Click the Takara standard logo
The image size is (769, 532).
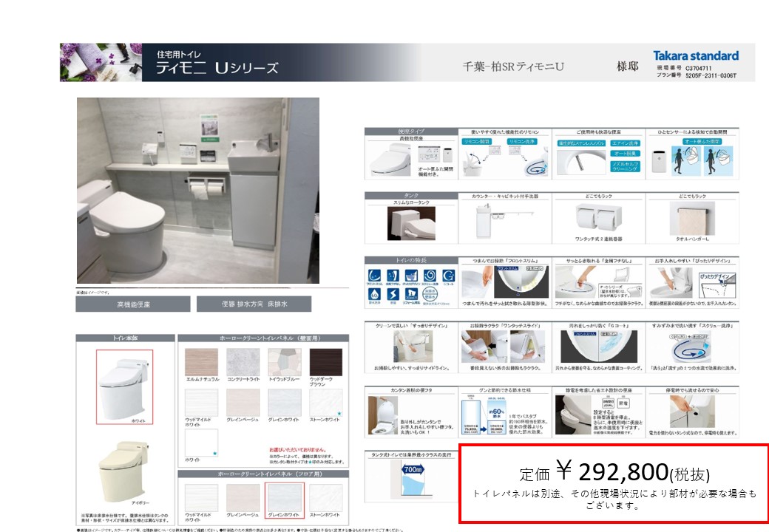point(695,56)
